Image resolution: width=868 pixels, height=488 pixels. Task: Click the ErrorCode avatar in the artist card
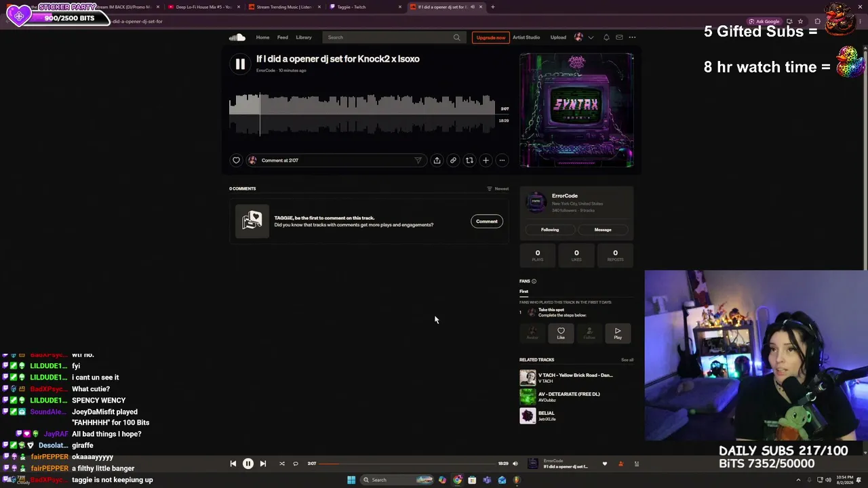click(x=536, y=201)
